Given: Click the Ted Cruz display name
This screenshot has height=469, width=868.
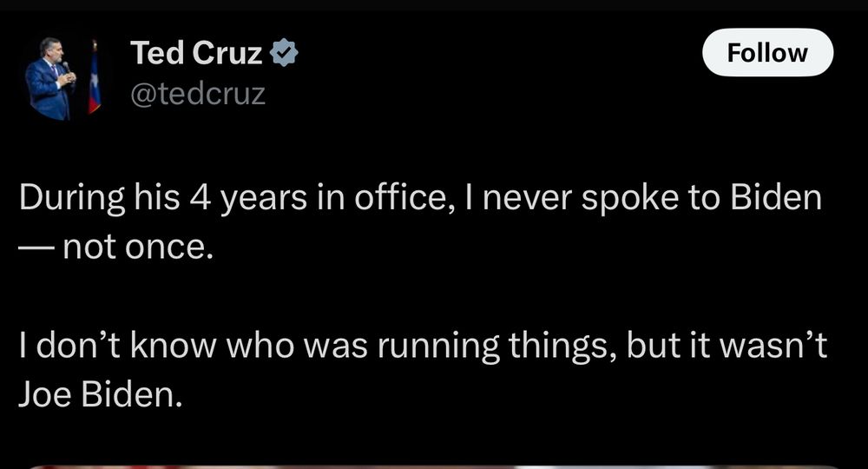Looking at the screenshot, I should (196, 53).
